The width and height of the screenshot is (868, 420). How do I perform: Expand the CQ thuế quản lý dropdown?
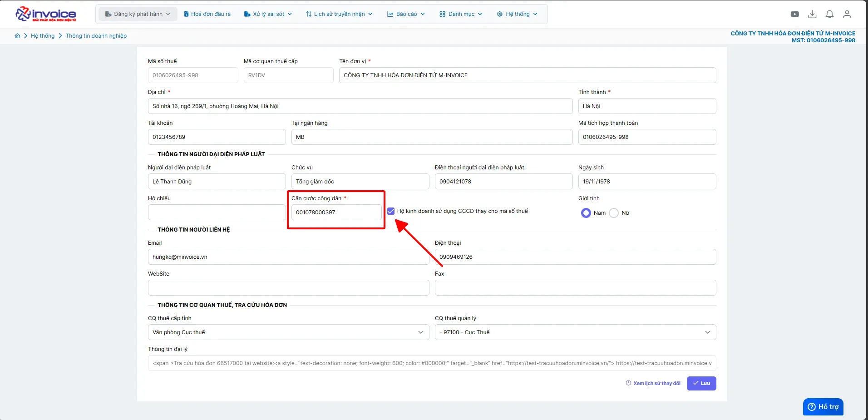(x=575, y=332)
